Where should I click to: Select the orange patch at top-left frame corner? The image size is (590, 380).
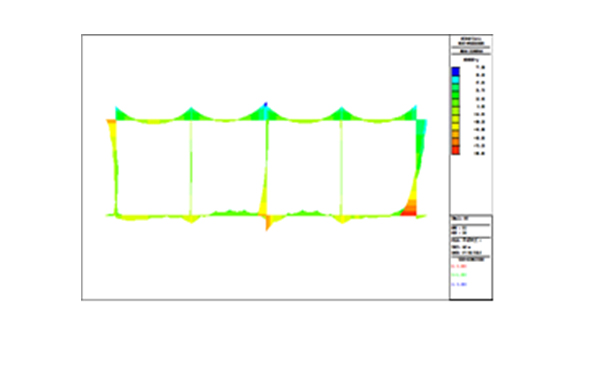(x=111, y=122)
